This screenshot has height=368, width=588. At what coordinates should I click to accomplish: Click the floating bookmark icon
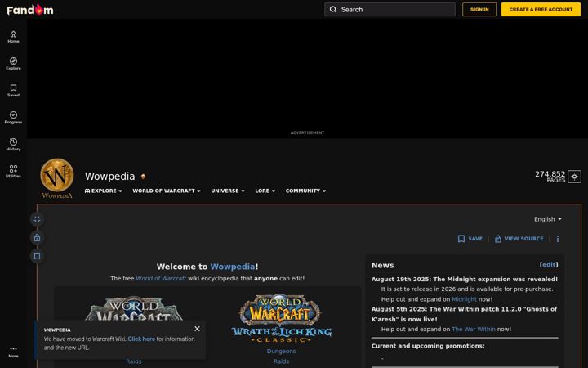coord(37,256)
